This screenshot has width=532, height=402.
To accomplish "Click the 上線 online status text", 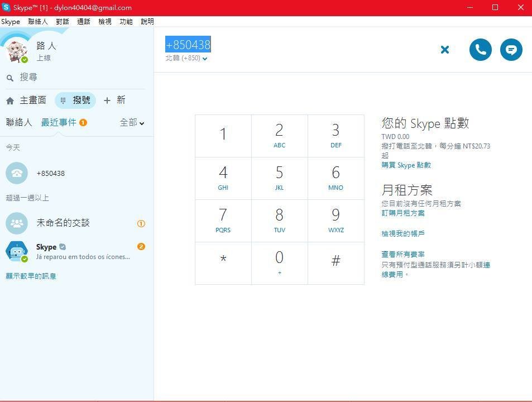I will 44,58.
